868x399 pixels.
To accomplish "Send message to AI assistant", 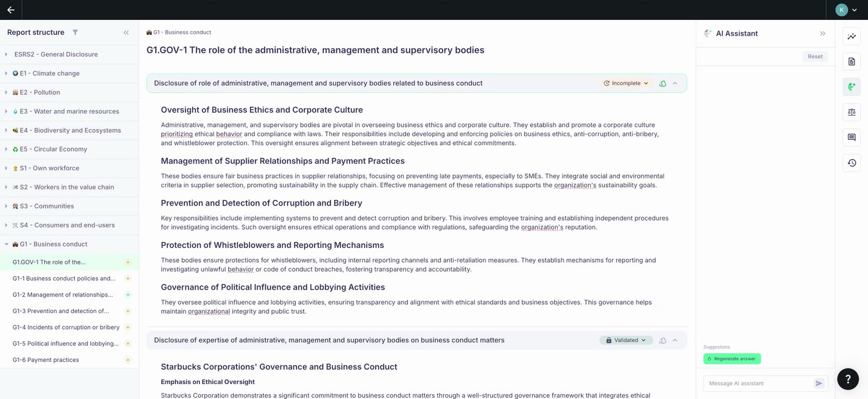I will pyautogui.click(x=819, y=383).
